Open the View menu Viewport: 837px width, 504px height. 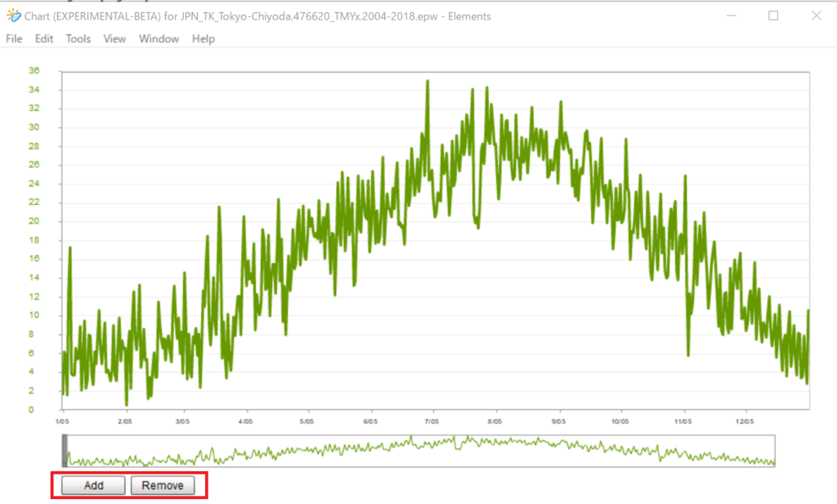[x=114, y=39]
